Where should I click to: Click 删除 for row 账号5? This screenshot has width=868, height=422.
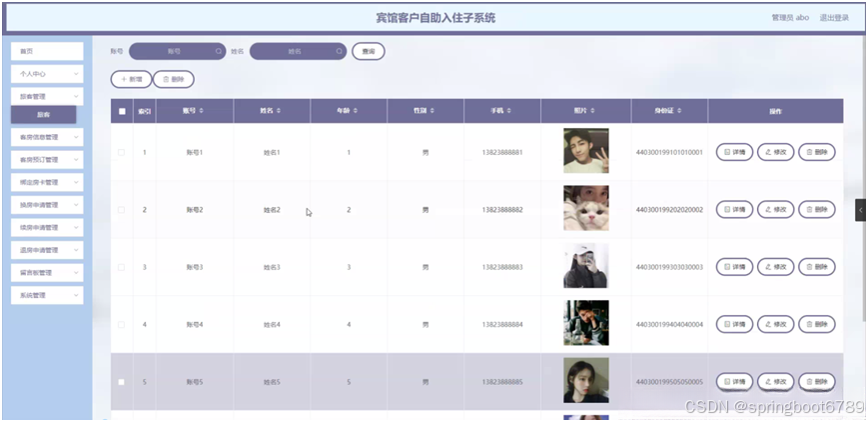817,382
